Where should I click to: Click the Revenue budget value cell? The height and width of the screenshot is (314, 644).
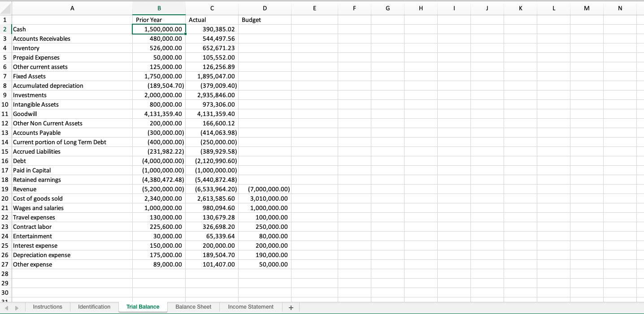pos(265,189)
